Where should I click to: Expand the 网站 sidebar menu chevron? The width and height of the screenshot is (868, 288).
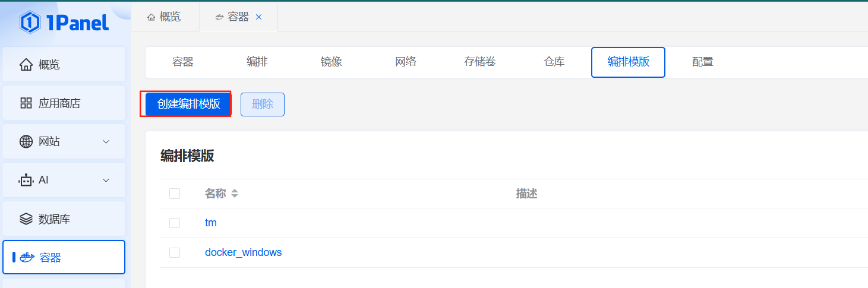(x=106, y=141)
